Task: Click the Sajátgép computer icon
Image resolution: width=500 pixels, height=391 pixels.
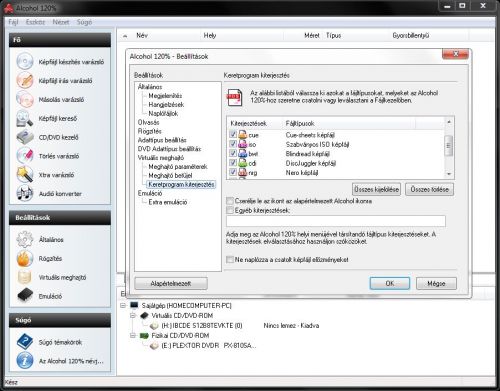Action: click(134, 305)
